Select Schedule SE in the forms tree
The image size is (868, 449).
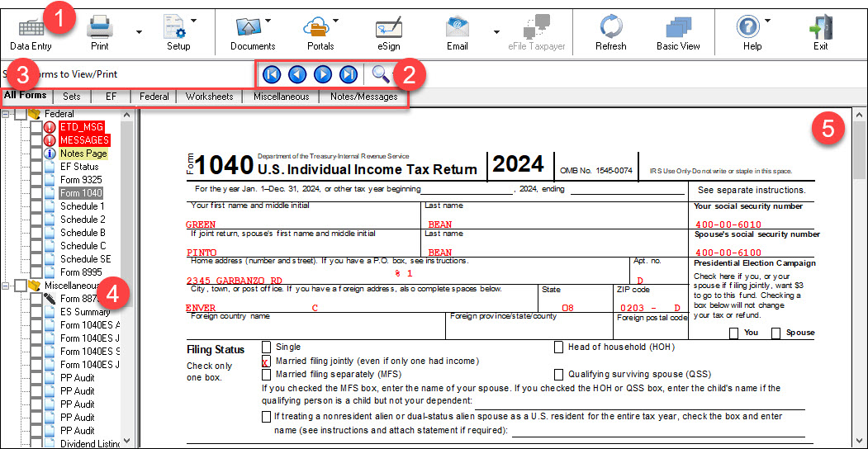coord(85,259)
